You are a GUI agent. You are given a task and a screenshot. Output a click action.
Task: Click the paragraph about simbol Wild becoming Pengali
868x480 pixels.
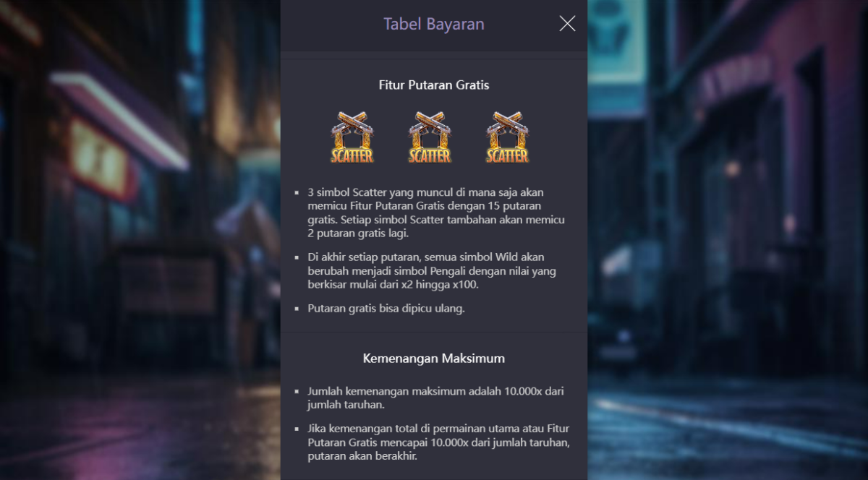[x=432, y=271]
